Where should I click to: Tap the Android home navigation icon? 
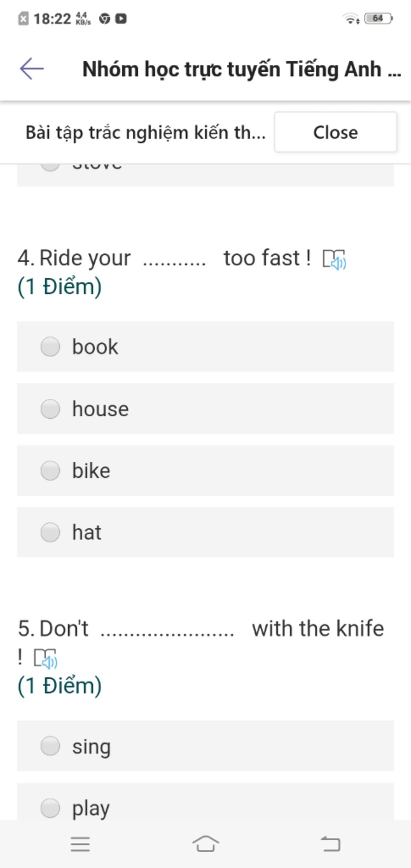coord(205,843)
